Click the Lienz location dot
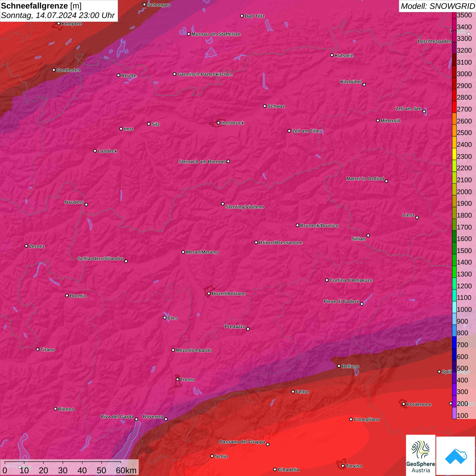This screenshot has width=476, height=476. [417, 218]
